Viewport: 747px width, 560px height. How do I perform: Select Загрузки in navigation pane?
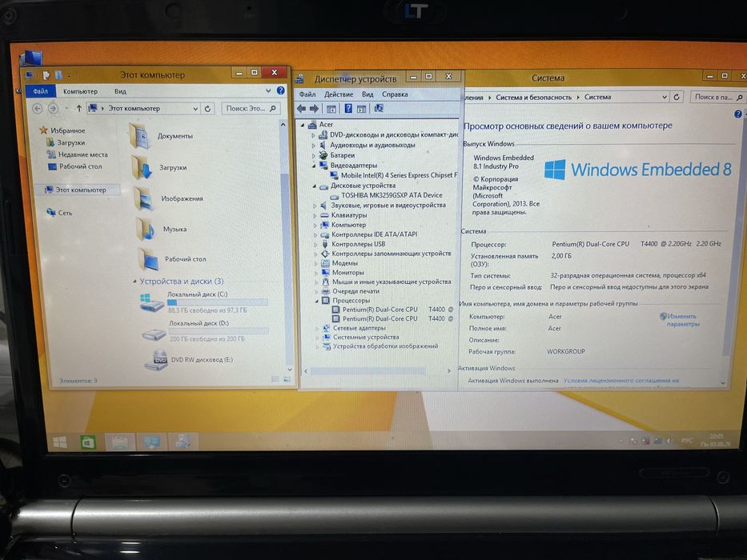(71, 142)
